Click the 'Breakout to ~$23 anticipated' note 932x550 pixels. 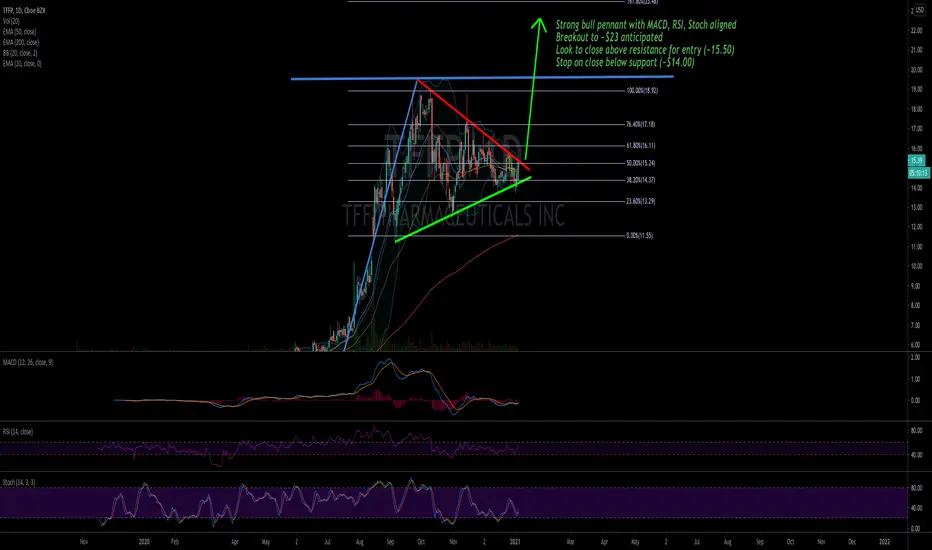(x=609, y=37)
